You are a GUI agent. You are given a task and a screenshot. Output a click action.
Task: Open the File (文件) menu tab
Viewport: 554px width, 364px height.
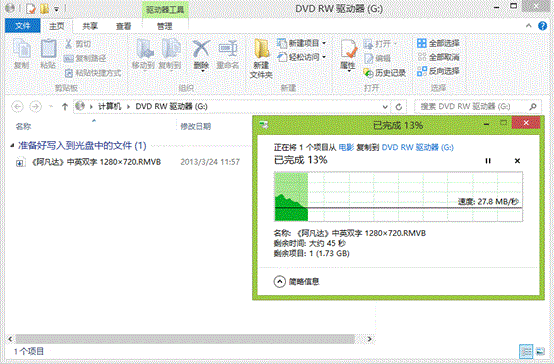pos(23,26)
